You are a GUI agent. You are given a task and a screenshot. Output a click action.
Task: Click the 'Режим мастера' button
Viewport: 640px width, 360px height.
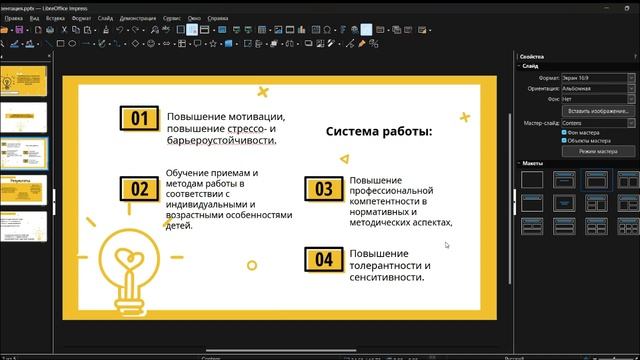598,151
